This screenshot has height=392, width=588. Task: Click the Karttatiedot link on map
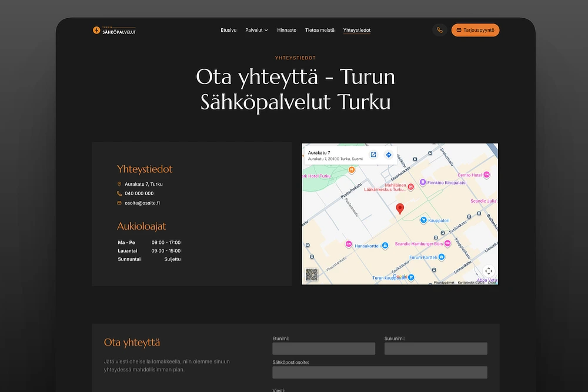coord(471,283)
